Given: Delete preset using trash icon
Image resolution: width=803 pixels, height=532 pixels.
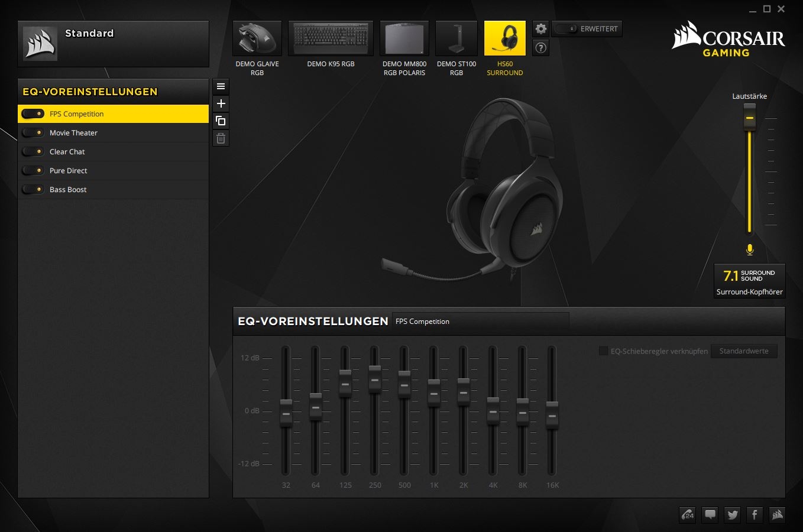Looking at the screenshot, I should tap(221, 138).
